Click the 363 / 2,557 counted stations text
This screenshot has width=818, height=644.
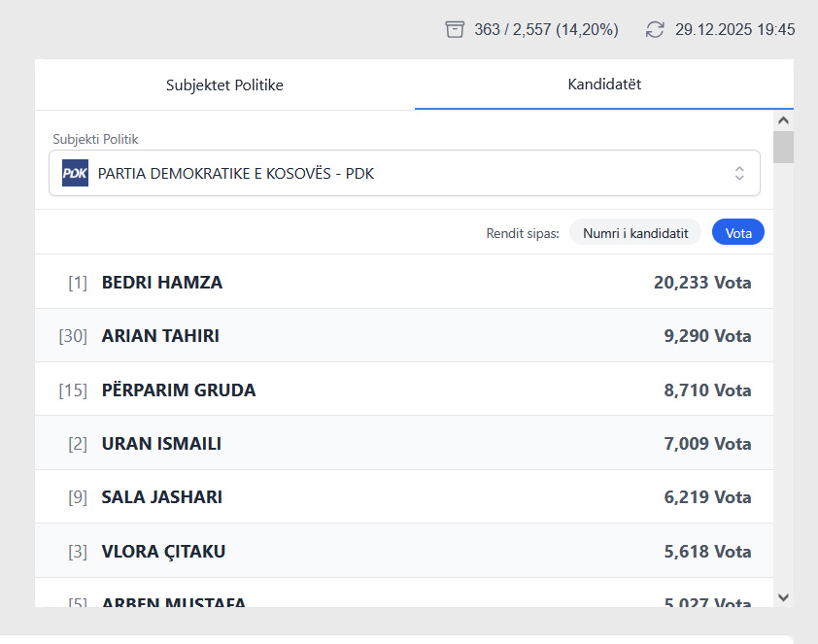[546, 29]
